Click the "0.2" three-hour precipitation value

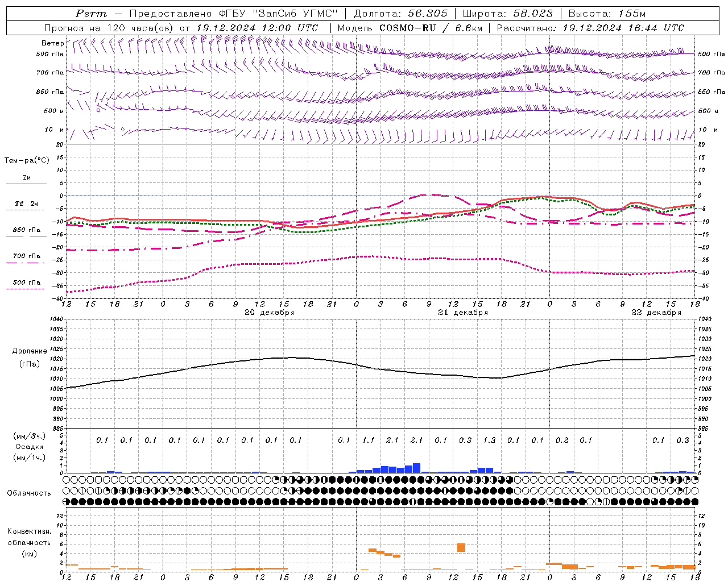562,440
